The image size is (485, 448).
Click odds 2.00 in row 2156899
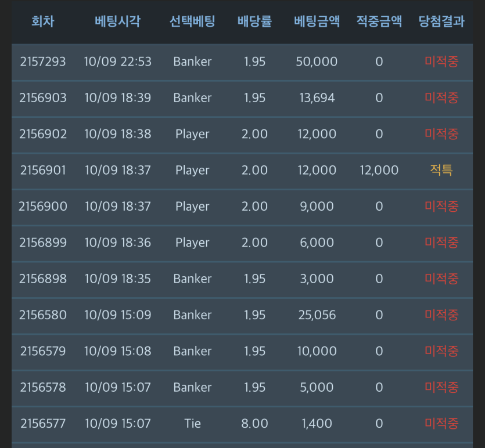click(254, 242)
